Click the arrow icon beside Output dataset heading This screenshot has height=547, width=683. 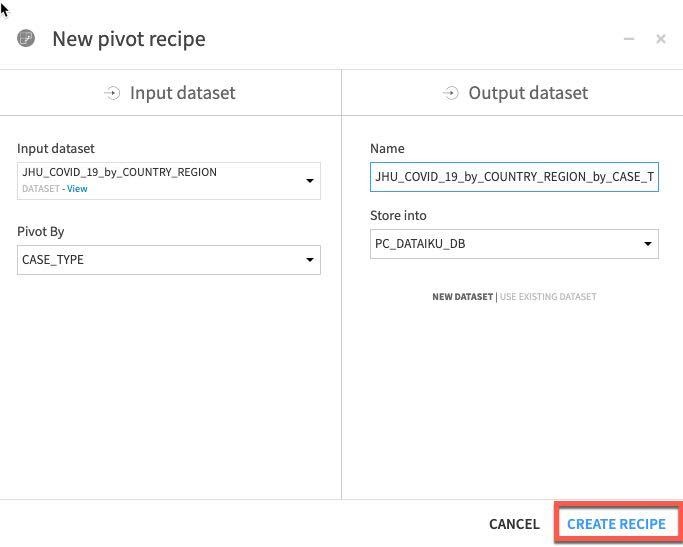[x=450, y=93]
